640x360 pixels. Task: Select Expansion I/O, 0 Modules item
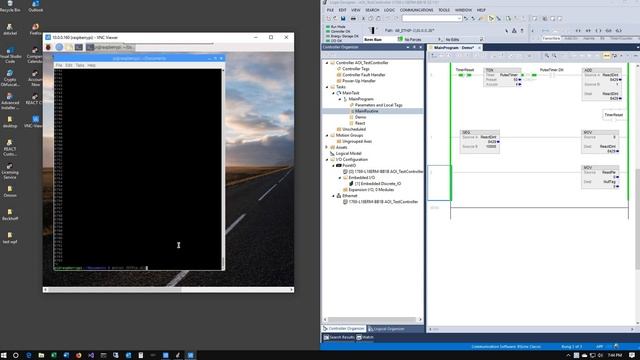point(371,190)
